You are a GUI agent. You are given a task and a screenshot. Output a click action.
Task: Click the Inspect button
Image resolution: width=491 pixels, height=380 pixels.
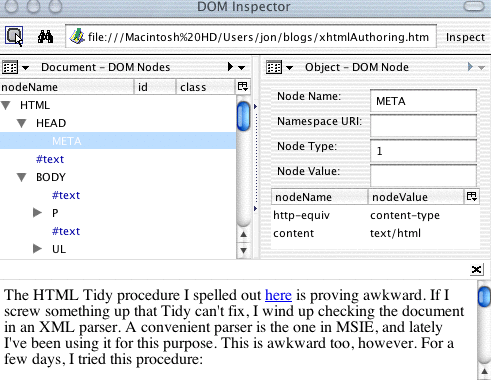pyautogui.click(x=465, y=37)
